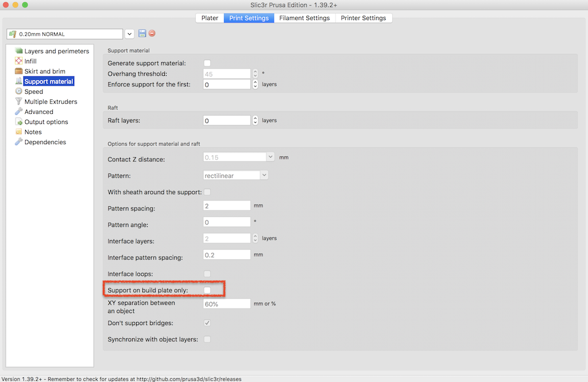588x382 pixels.
Task: Uncheck Don't support bridges option
Action: coord(207,323)
